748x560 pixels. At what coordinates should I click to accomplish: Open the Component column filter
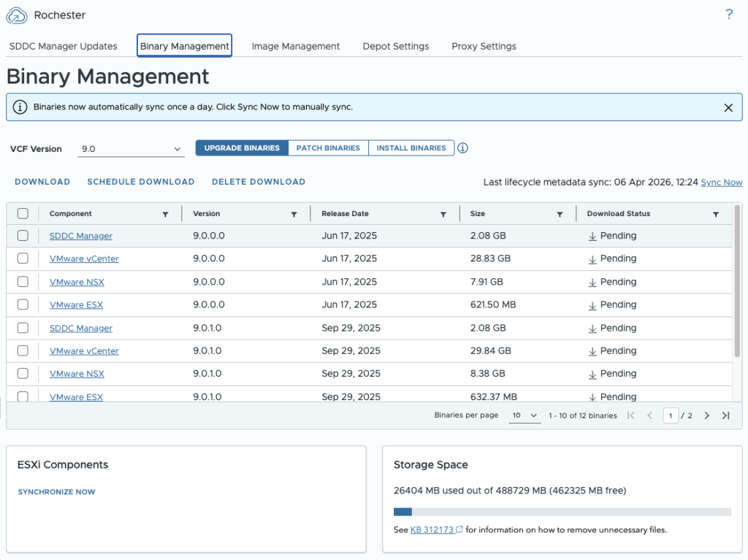tap(165, 215)
